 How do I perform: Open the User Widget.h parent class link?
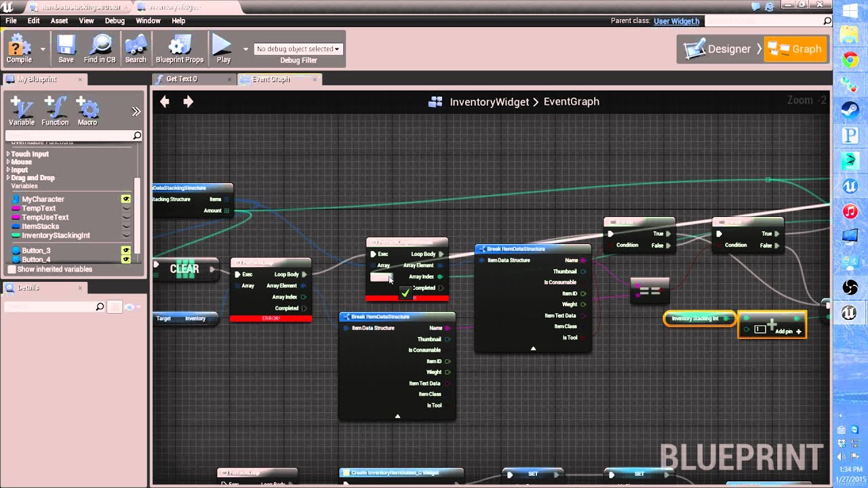tap(676, 21)
